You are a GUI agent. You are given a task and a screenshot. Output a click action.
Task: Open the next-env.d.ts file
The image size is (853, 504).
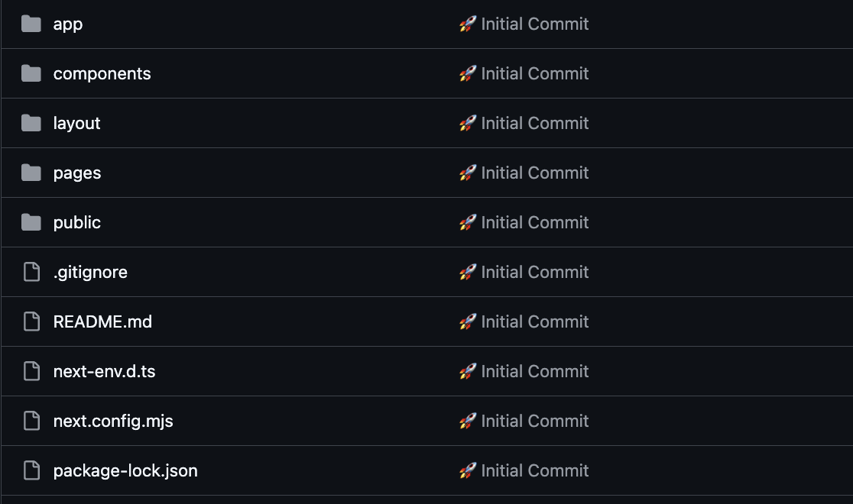(x=104, y=371)
